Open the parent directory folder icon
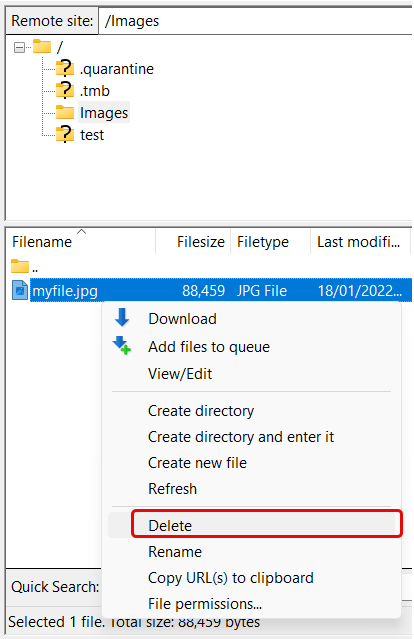This screenshot has width=414, height=639. (20, 266)
